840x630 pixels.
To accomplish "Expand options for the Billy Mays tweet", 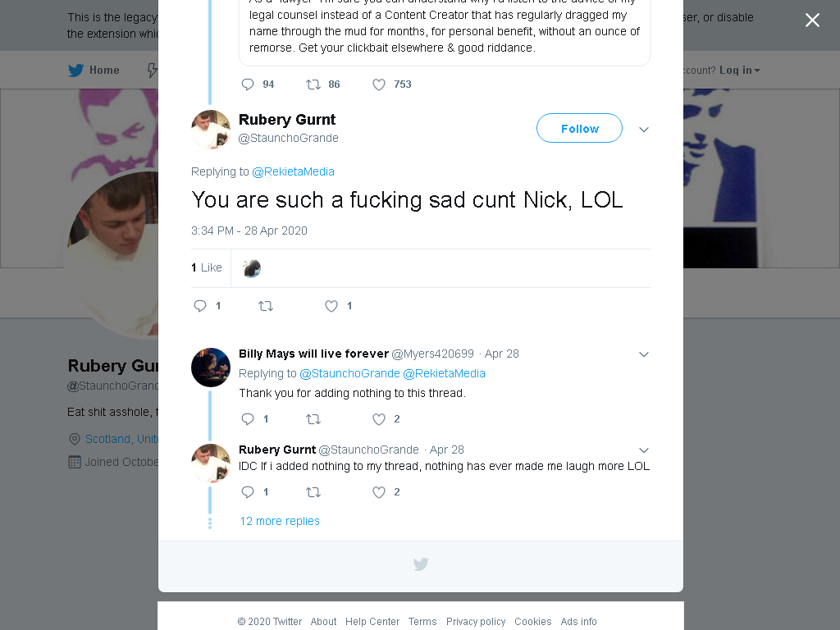I will pyautogui.click(x=644, y=354).
